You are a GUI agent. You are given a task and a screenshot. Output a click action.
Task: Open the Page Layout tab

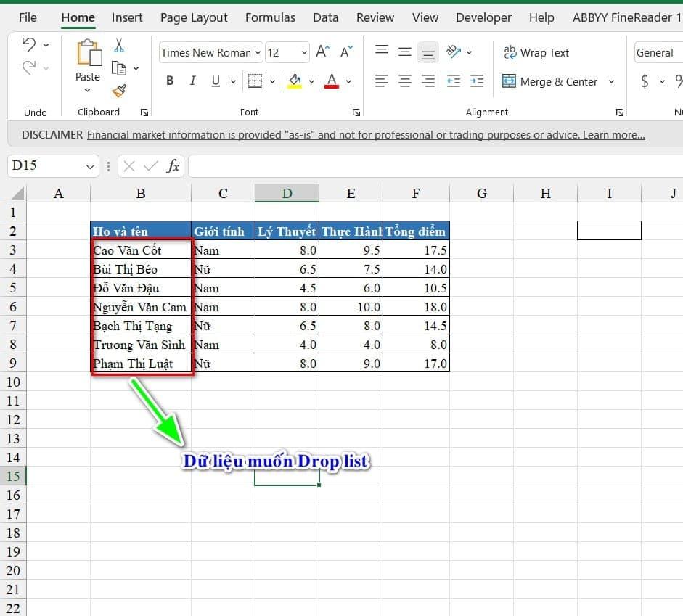(x=194, y=17)
